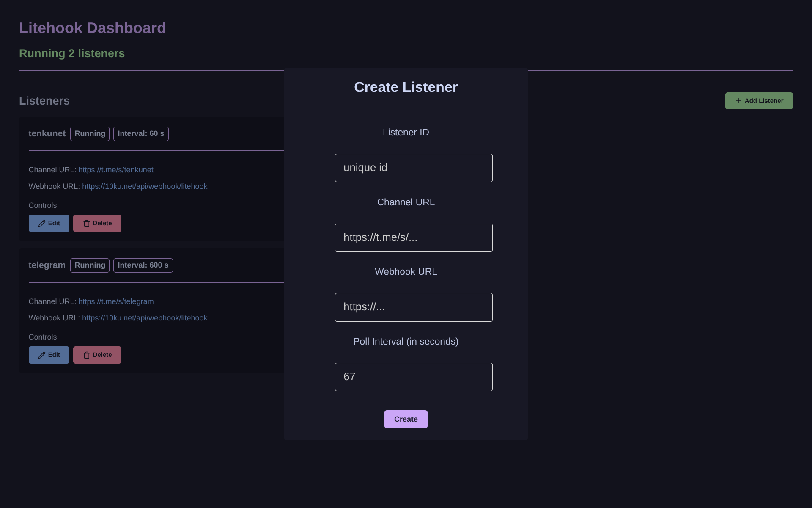Click trash icon on tenkunet Delete button
The height and width of the screenshot is (508, 812).
87,224
